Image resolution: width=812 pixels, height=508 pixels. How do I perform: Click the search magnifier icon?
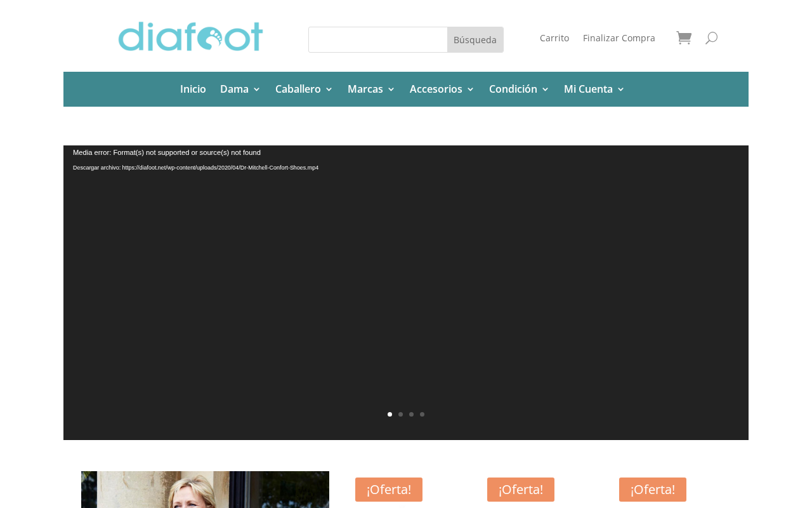[711, 38]
